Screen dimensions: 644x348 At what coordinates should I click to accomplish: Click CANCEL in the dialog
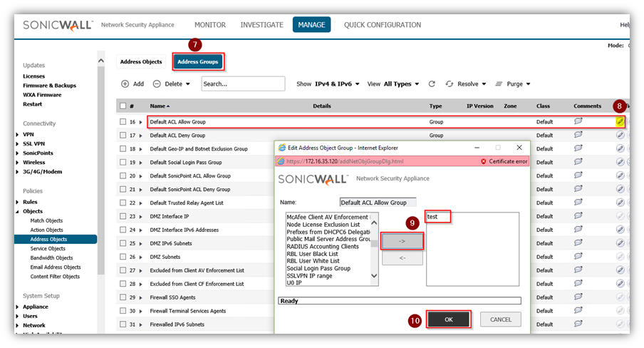[500, 319]
